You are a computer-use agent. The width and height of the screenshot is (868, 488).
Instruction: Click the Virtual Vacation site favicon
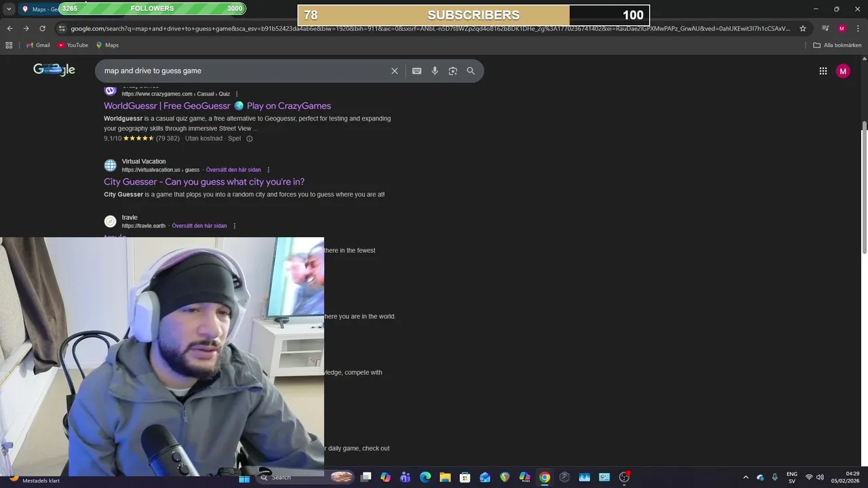[x=110, y=165]
